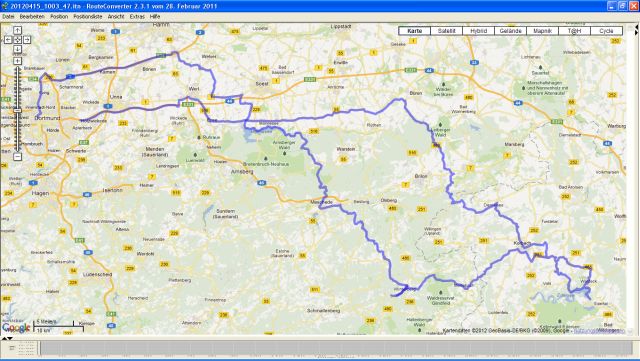This screenshot has width=640, height=361.
Task: Pan the map down with arrow
Action: click(18, 49)
